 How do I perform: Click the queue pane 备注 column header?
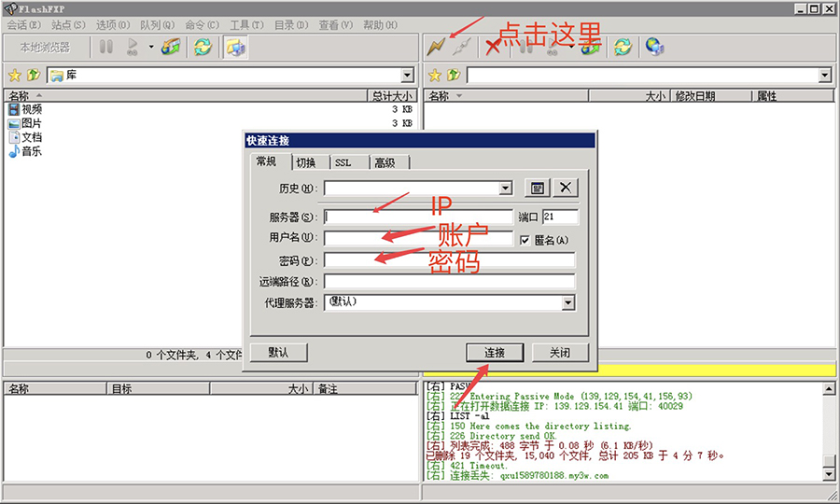365,389
